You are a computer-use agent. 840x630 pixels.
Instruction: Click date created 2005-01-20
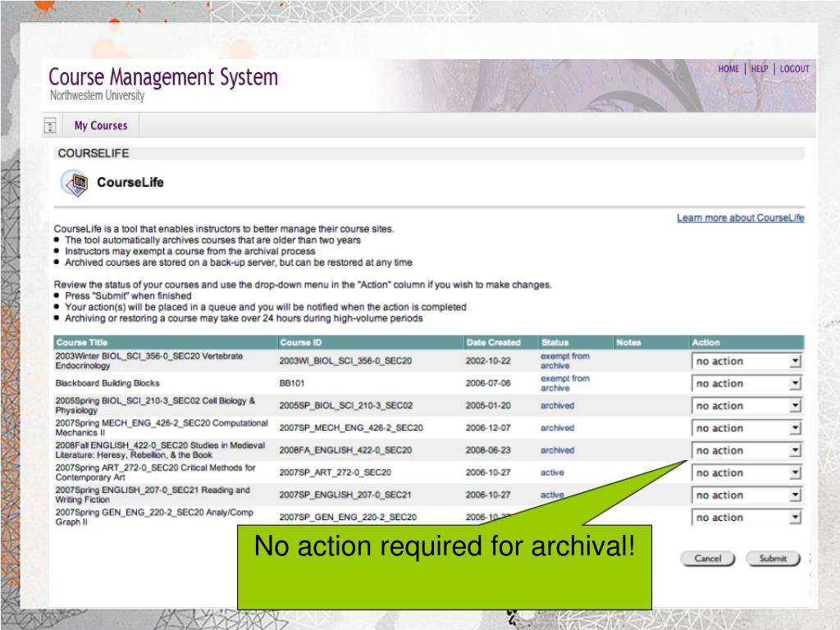pos(488,405)
